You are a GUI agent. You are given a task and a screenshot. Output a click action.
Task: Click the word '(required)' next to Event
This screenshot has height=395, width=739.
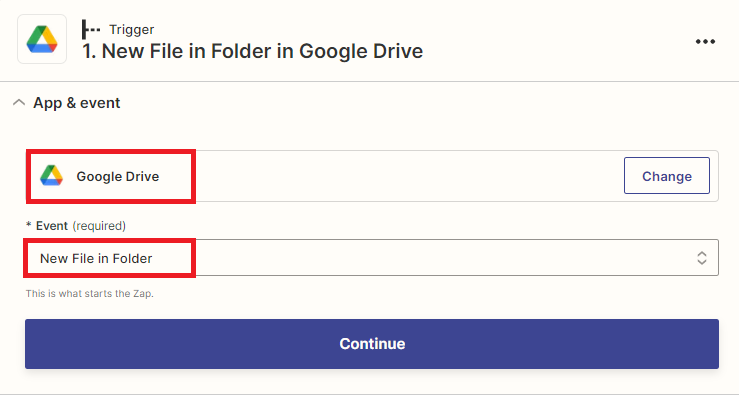99,226
